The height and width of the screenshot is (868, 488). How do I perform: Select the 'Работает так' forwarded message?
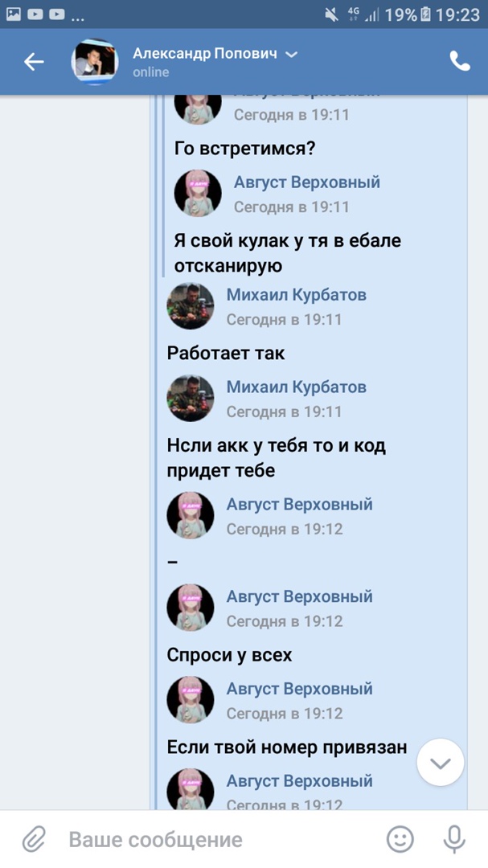pos(226,353)
